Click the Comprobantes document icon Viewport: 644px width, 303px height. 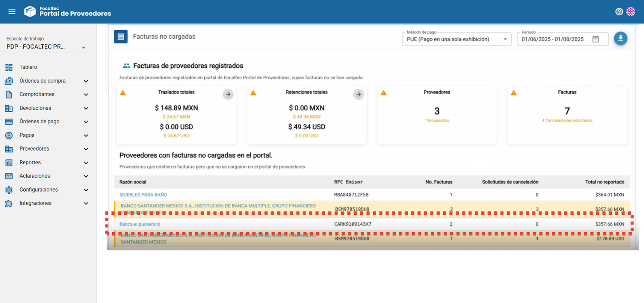pos(9,94)
